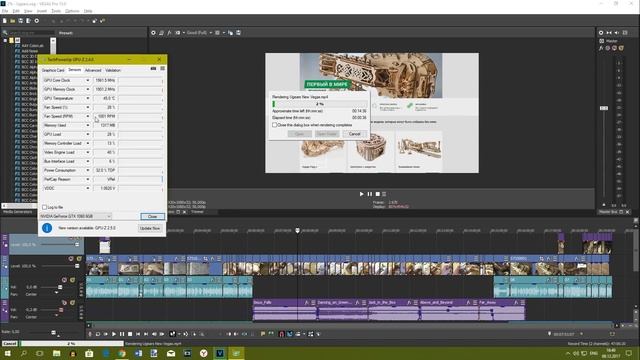
Task: Click the info icon in the GPU-Z update notice
Action: pos(47,228)
